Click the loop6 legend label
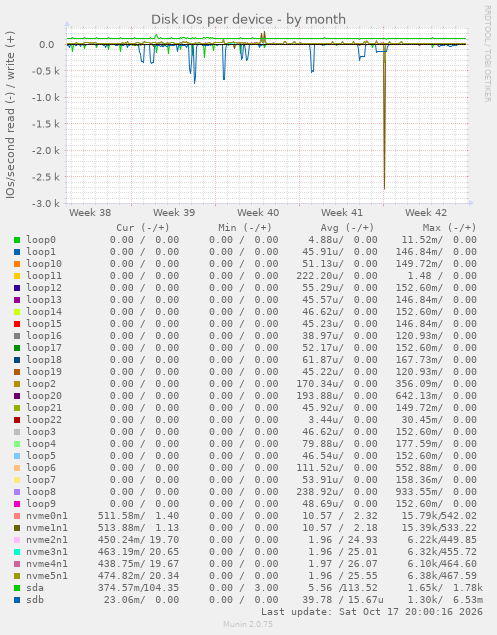 coord(41,468)
